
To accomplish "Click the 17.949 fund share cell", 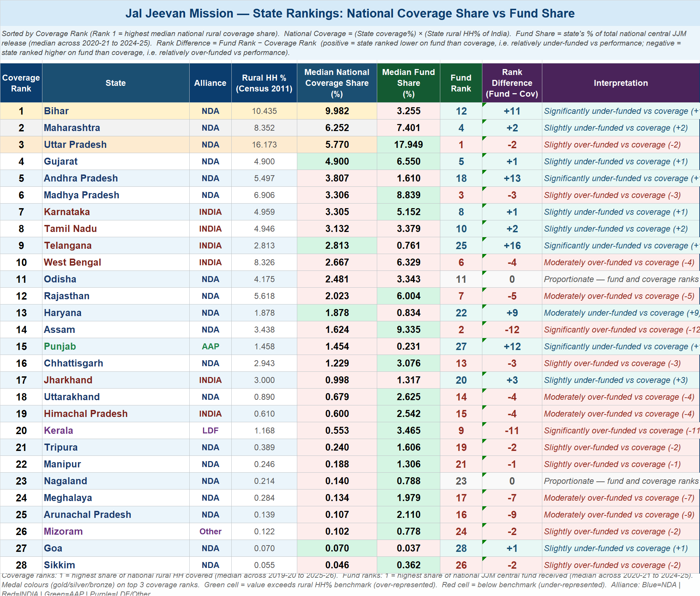I will coord(408,145).
